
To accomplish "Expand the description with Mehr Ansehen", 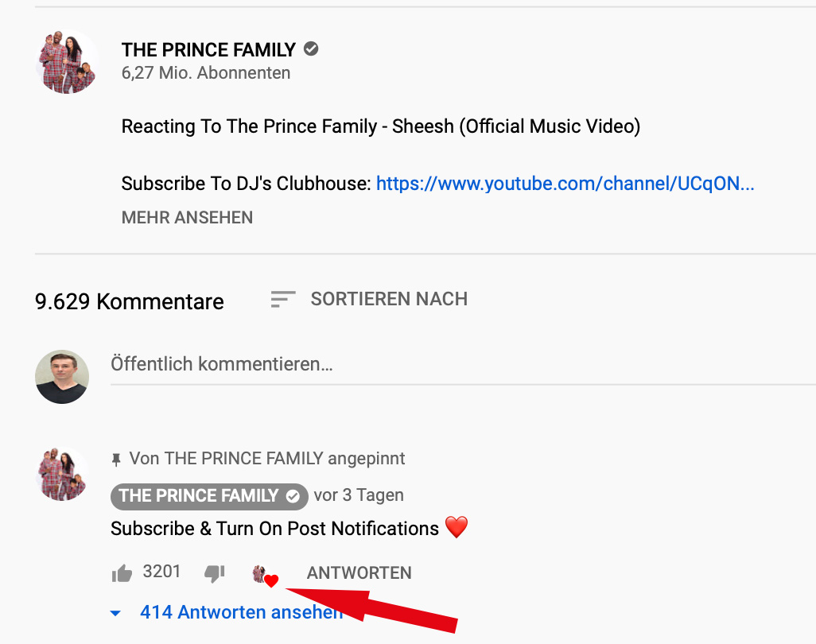I will click(x=187, y=217).
